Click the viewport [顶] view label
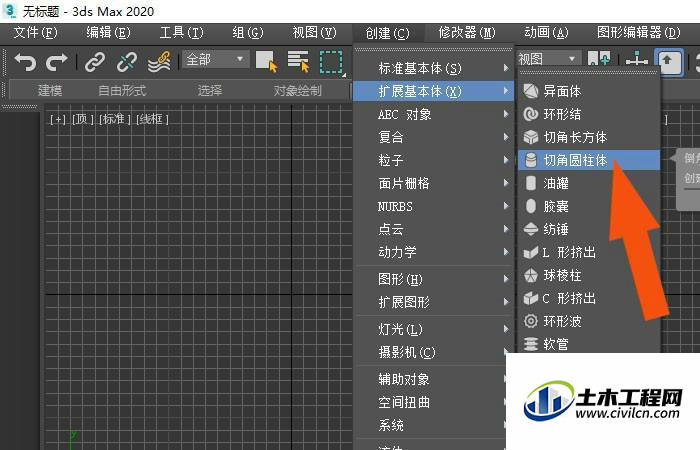Viewport: 700px width, 450px height. [x=83, y=119]
